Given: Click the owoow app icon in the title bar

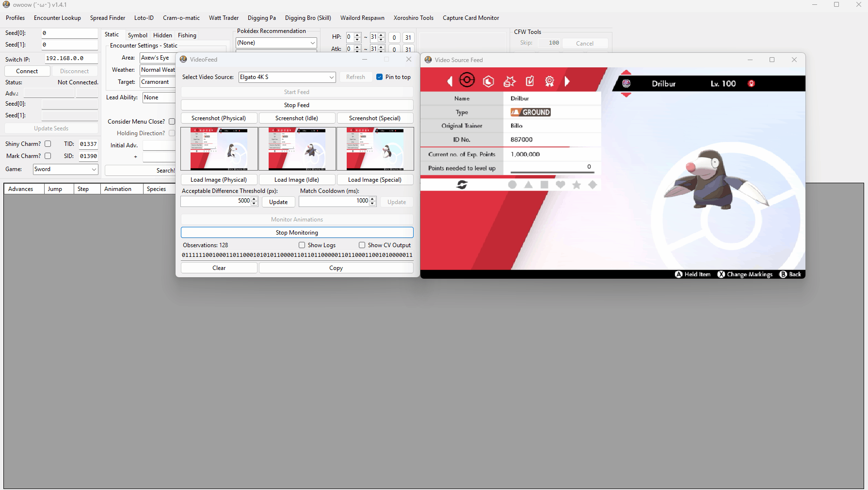Looking at the screenshot, I should (x=6, y=4).
